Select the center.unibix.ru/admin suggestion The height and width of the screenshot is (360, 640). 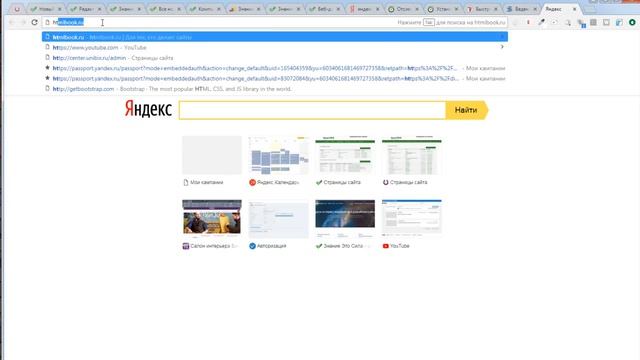click(275, 58)
